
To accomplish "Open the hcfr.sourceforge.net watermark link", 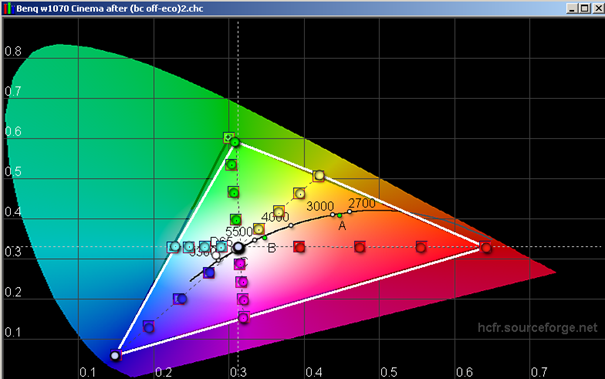I will click(537, 328).
